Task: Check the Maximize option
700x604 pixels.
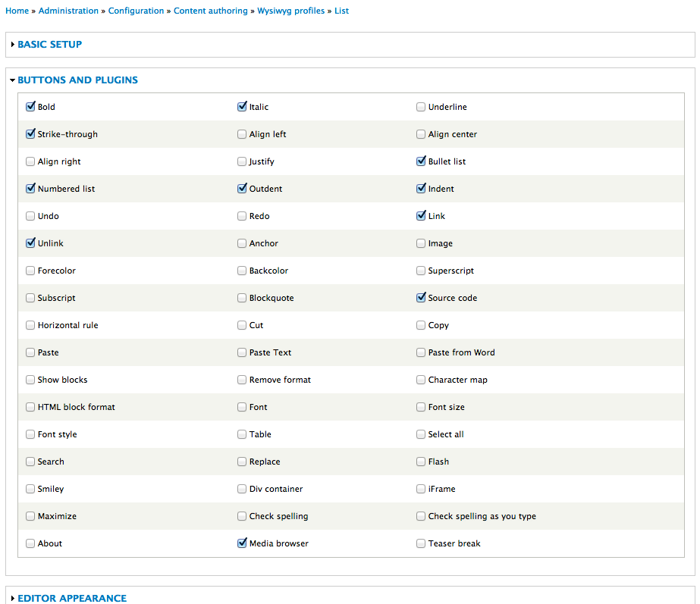Action: 30,516
